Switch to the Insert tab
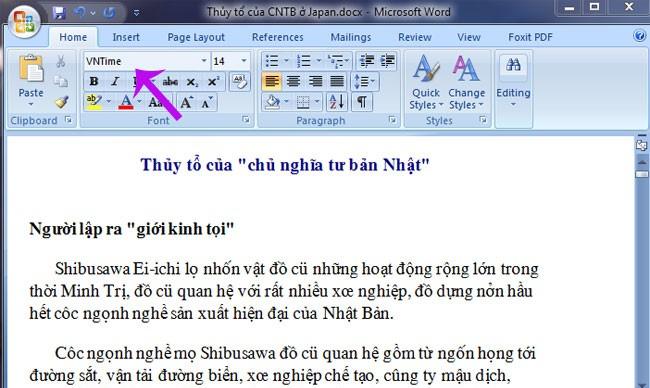This screenshot has width=650, height=388. click(x=126, y=37)
